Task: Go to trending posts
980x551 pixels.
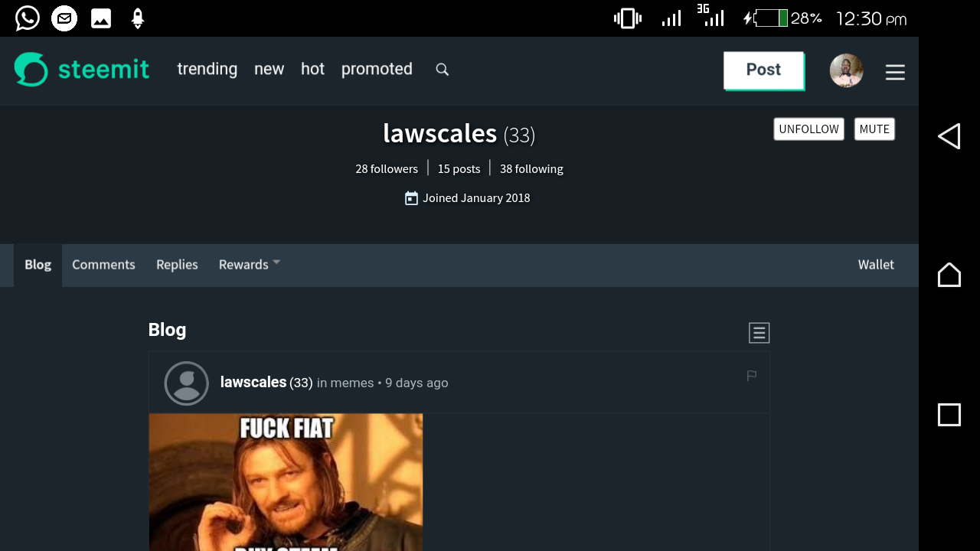Action: (x=207, y=70)
